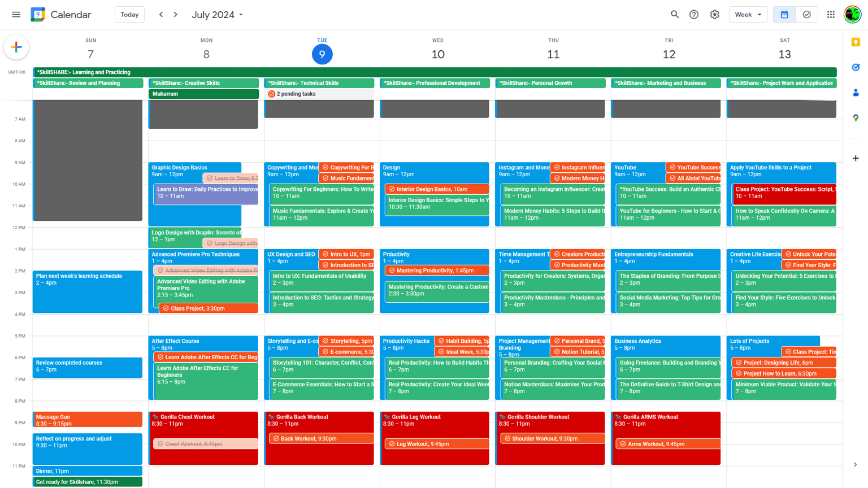This screenshot has width=868, height=488.
Task: Open SkillShare Technical Skills all-day event
Action: pyautogui.click(x=319, y=83)
